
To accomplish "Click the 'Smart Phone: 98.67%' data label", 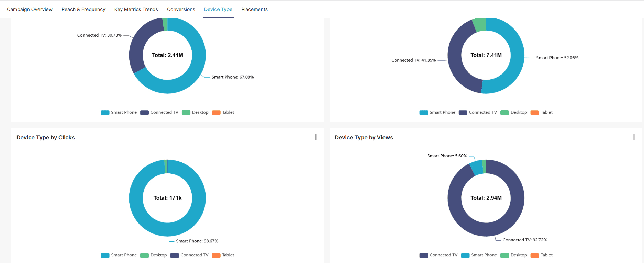I will [197, 241].
